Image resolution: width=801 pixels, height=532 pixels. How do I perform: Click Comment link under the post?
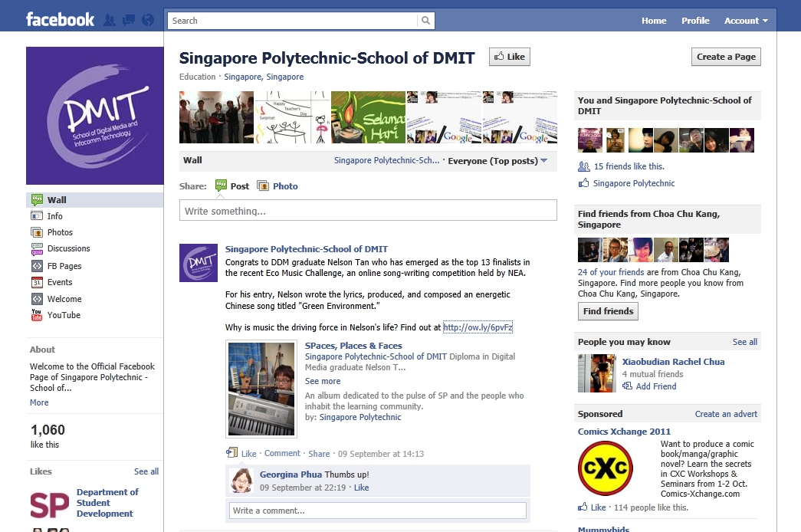tap(282, 453)
